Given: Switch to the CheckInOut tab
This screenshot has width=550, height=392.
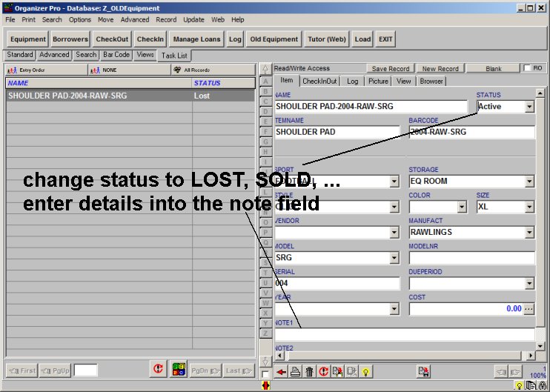Looking at the screenshot, I should [319, 82].
